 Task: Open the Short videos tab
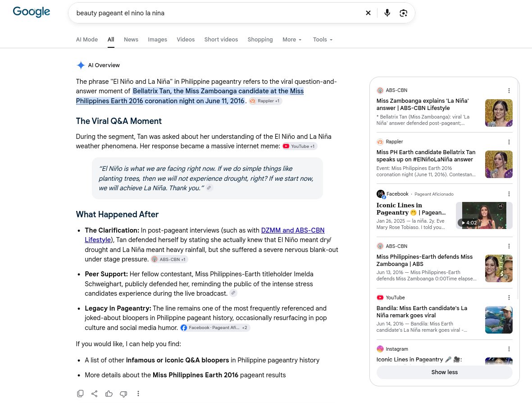(221, 39)
